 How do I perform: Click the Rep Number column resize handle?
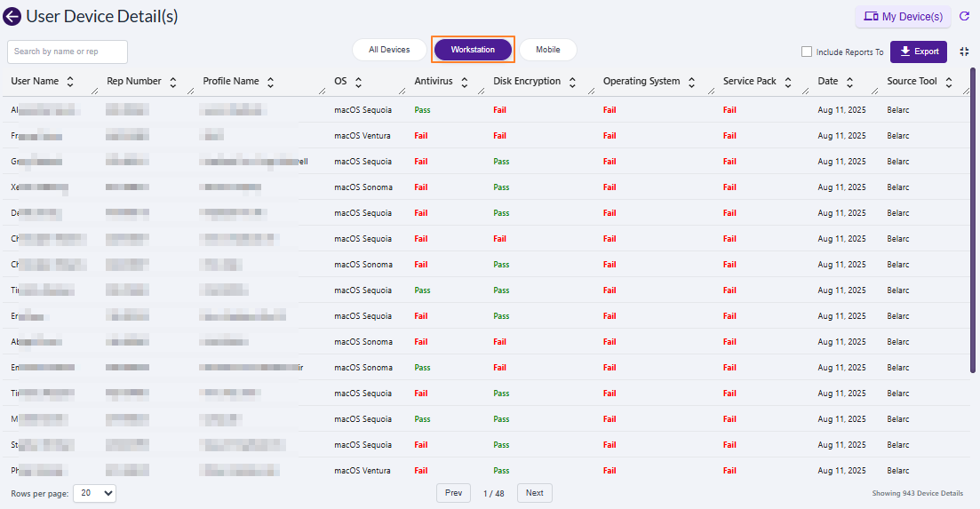[191, 91]
